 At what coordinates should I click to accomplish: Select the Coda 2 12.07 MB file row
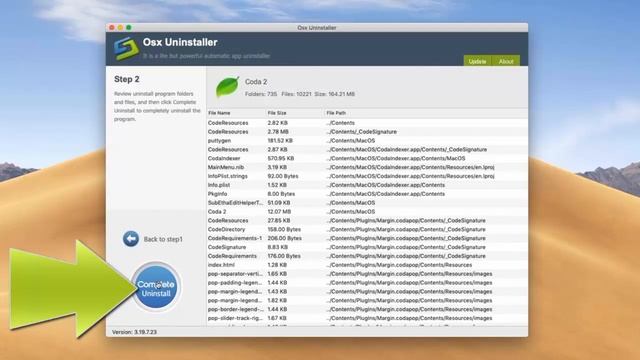point(367,212)
